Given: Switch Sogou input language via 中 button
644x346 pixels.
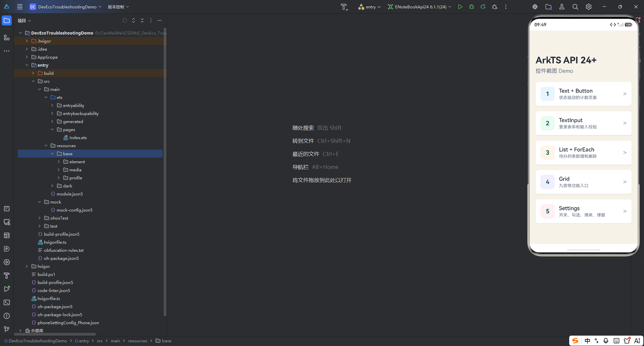Looking at the screenshot, I should tap(587, 341).
